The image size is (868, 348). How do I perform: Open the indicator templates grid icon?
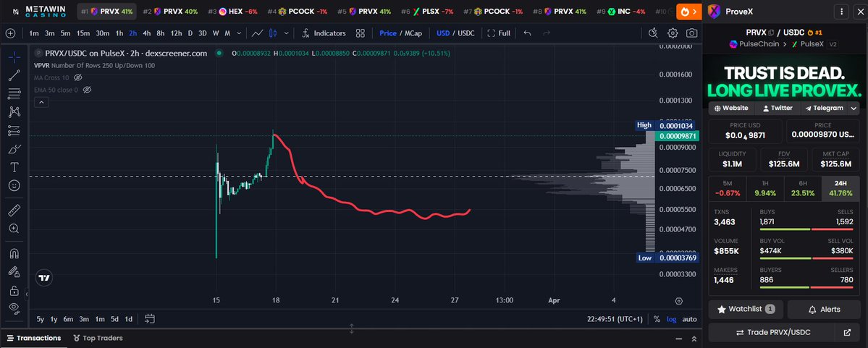[x=361, y=33]
